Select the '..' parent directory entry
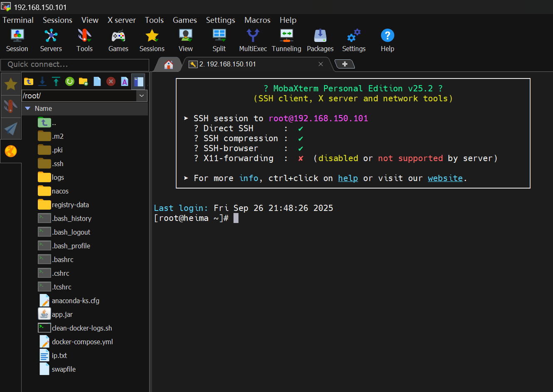The image size is (553, 392). point(47,122)
